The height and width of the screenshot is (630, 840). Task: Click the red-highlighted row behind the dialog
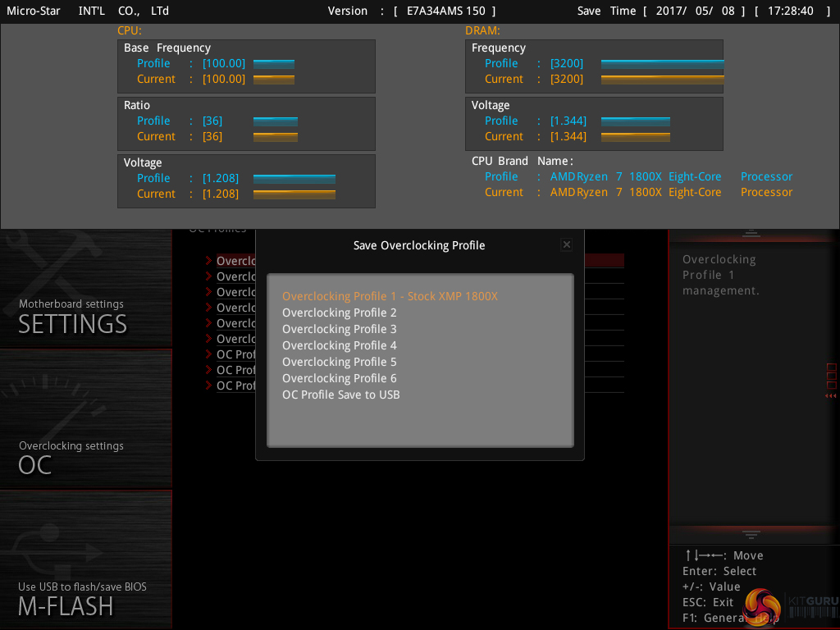(604, 261)
